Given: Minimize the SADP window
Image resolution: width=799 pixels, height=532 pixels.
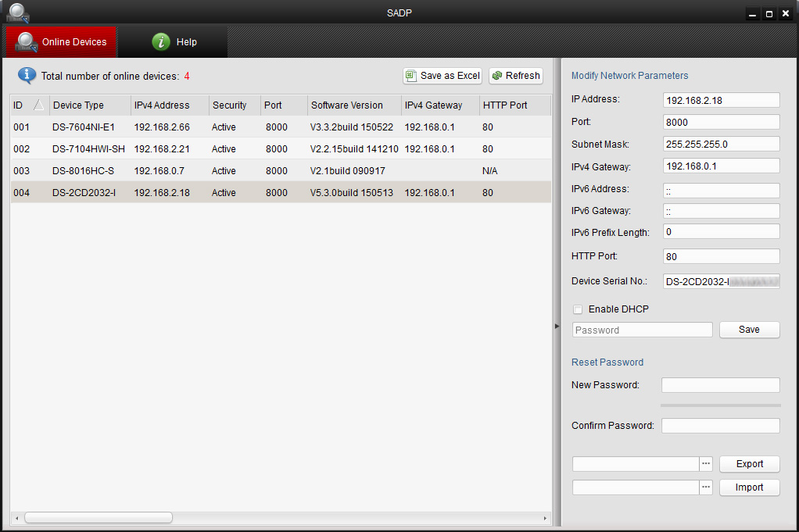Looking at the screenshot, I should pyautogui.click(x=752, y=14).
